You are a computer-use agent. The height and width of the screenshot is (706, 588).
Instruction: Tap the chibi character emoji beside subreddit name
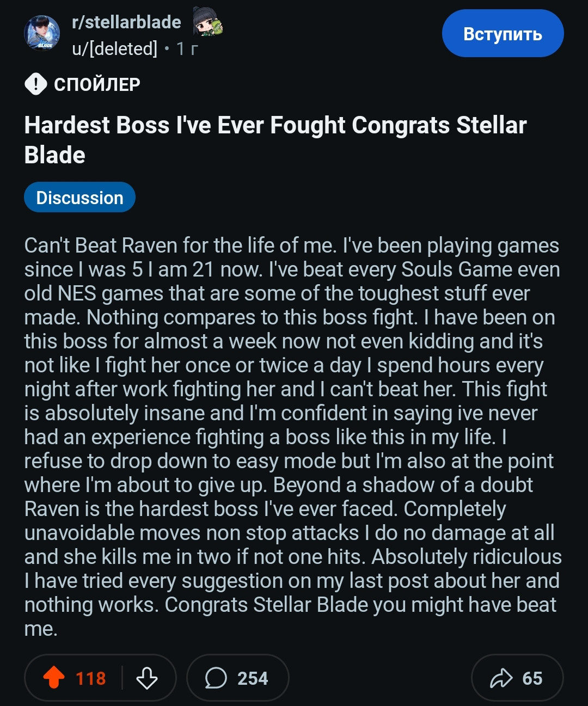pyautogui.click(x=207, y=22)
